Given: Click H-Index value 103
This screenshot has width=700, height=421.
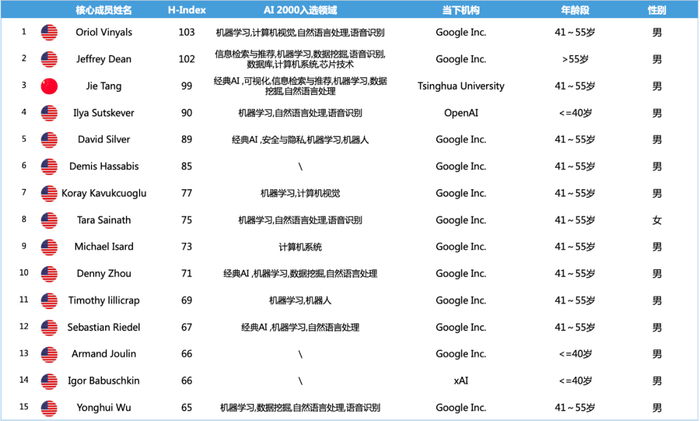Looking at the screenshot, I should [x=187, y=32].
